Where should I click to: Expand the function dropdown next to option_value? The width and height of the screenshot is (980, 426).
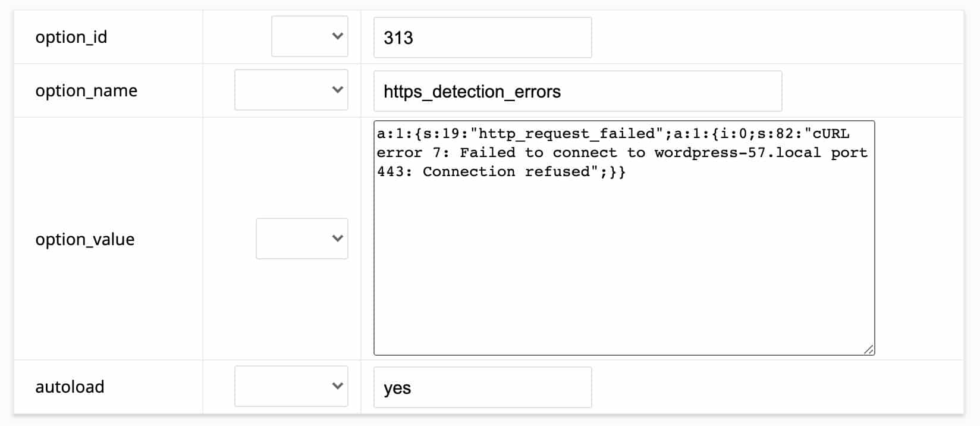301,238
